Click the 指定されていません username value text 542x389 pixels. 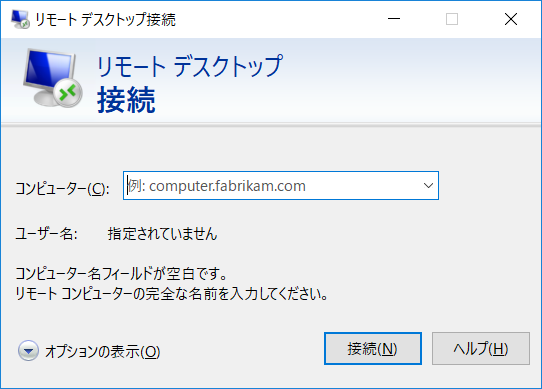[x=162, y=234]
